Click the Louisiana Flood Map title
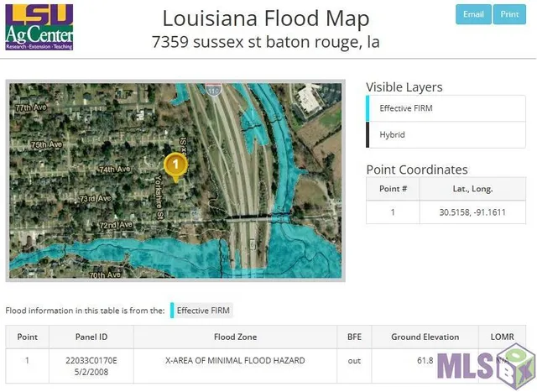537x392 pixels. click(x=265, y=18)
